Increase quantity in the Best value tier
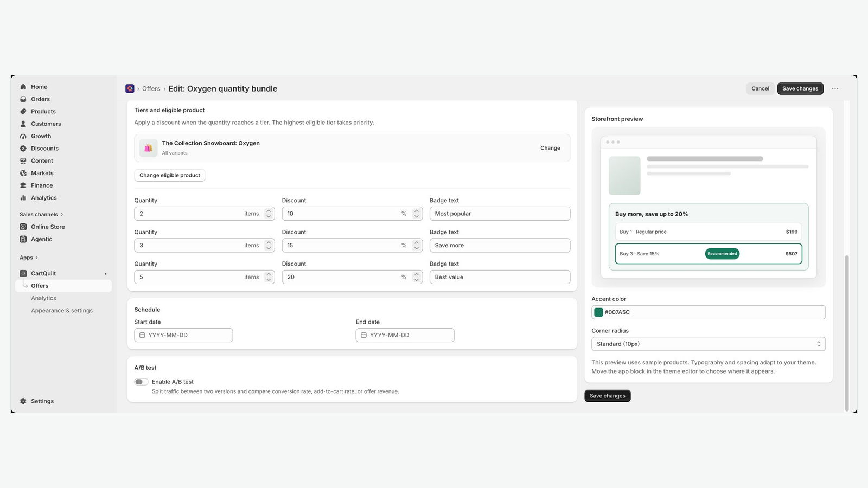868x488 pixels. pos(269,274)
